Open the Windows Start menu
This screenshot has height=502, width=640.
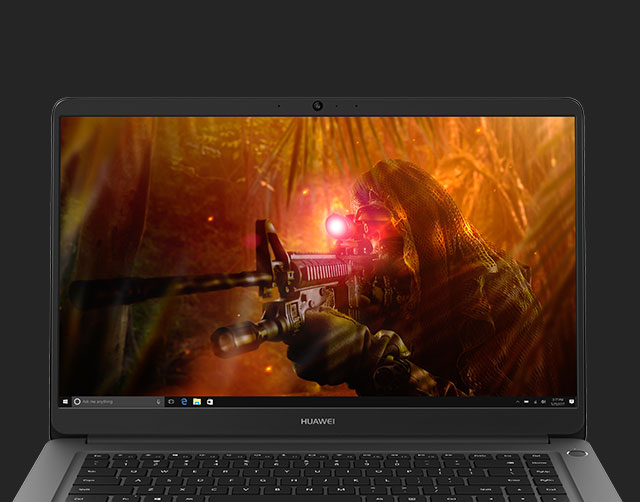66,402
